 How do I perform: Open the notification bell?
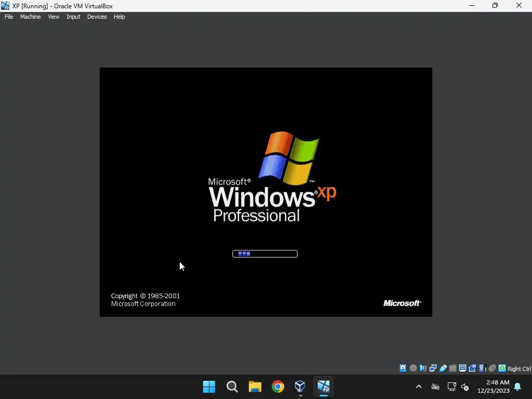[x=518, y=387]
